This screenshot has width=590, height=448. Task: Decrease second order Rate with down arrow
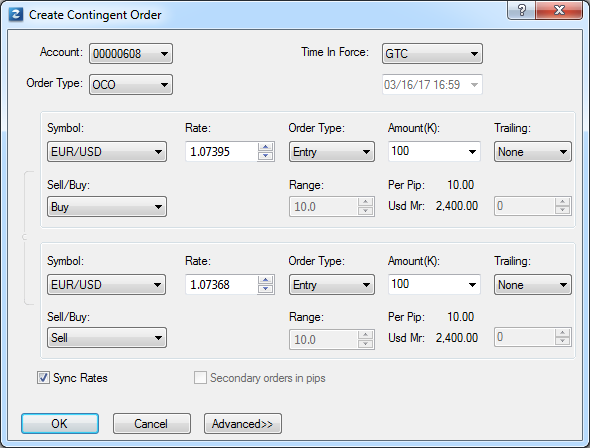pos(266,289)
